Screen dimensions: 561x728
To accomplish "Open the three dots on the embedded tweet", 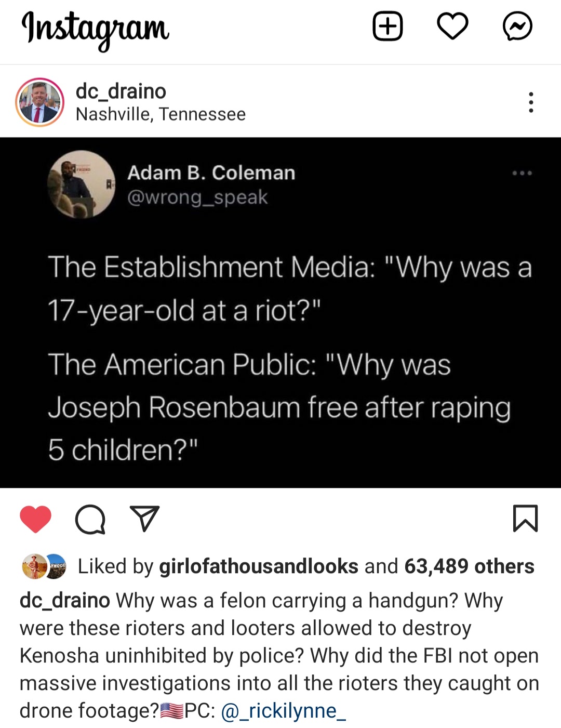I will (x=522, y=173).
